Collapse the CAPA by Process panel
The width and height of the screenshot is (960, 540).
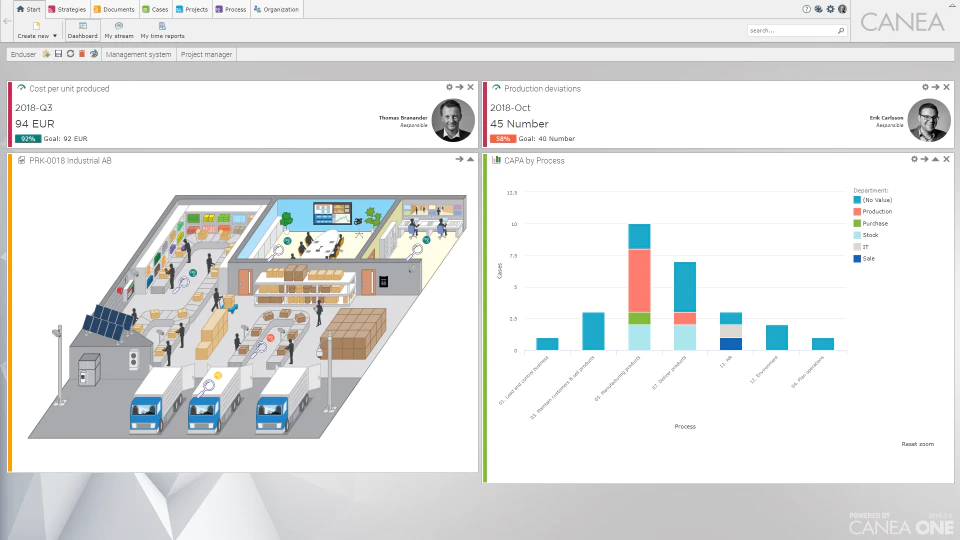935,159
